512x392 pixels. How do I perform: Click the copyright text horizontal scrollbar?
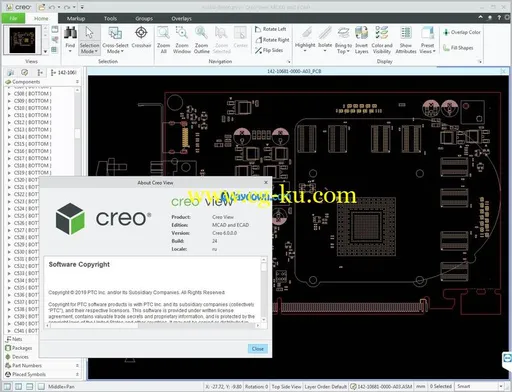coord(152,325)
